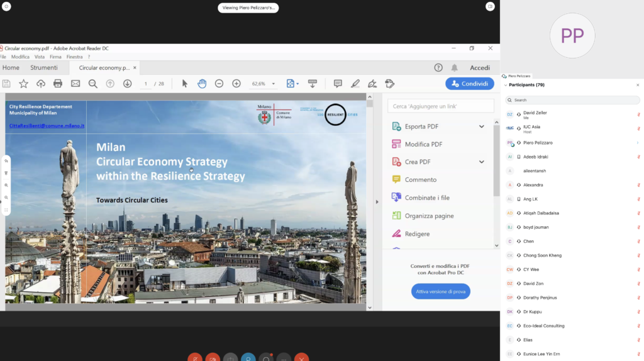Go to next page with down arrow
Screen dimensions: 644x361
tap(127, 84)
